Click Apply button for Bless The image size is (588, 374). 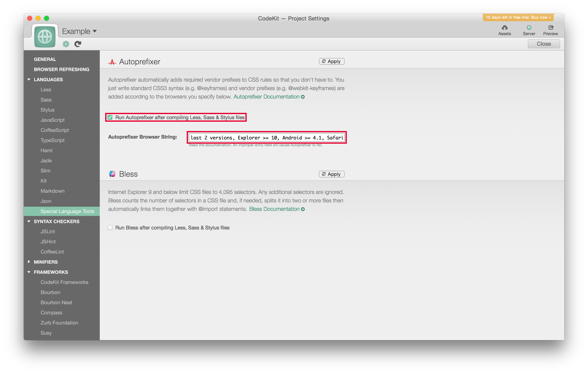(332, 174)
